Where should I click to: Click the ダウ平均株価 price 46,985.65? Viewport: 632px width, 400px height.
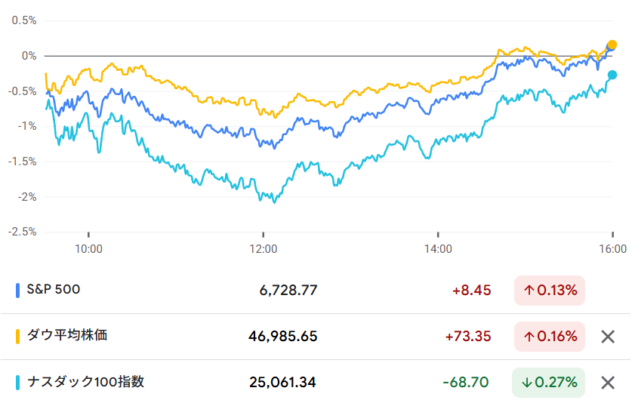[284, 336]
